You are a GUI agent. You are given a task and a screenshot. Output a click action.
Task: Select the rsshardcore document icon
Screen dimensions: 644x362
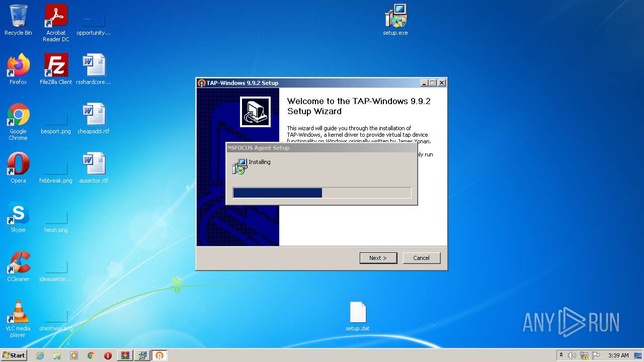coord(94,69)
